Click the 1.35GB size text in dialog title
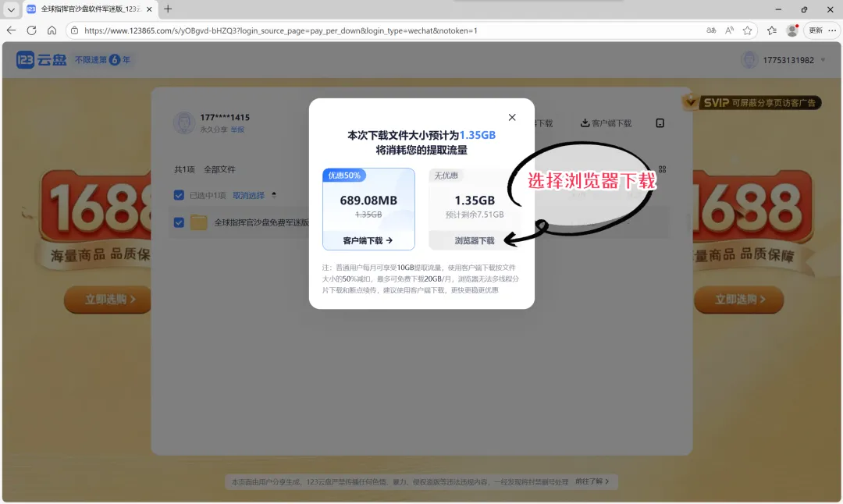The height and width of the screenshot is (504, 843). (x=478, y=135)
